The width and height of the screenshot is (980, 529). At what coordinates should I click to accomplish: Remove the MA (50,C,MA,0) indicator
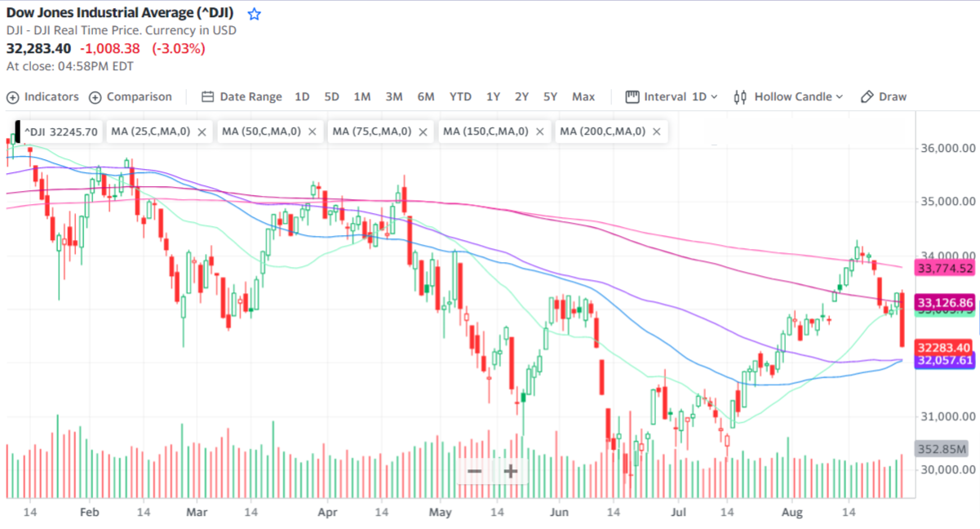coord(314,131)
